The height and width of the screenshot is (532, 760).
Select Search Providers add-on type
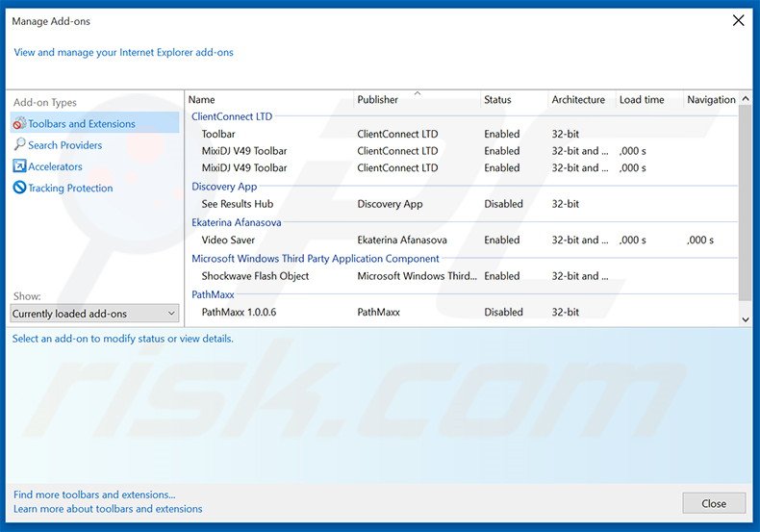click(x=65, y=145)
